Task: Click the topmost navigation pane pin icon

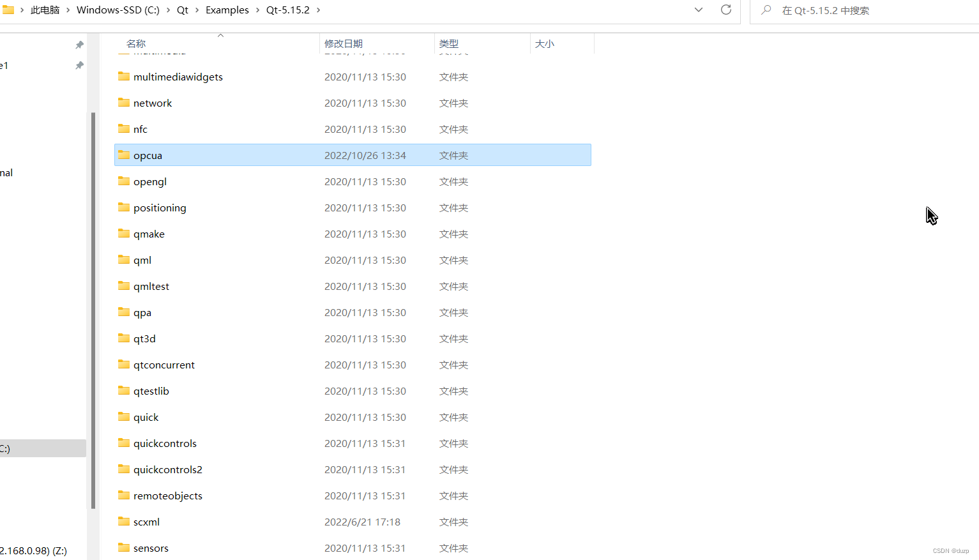Action: click(x=79, y=45)
